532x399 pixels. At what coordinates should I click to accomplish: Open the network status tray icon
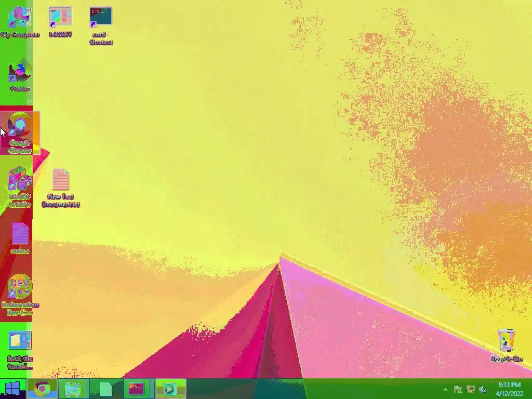pos(470,390)
